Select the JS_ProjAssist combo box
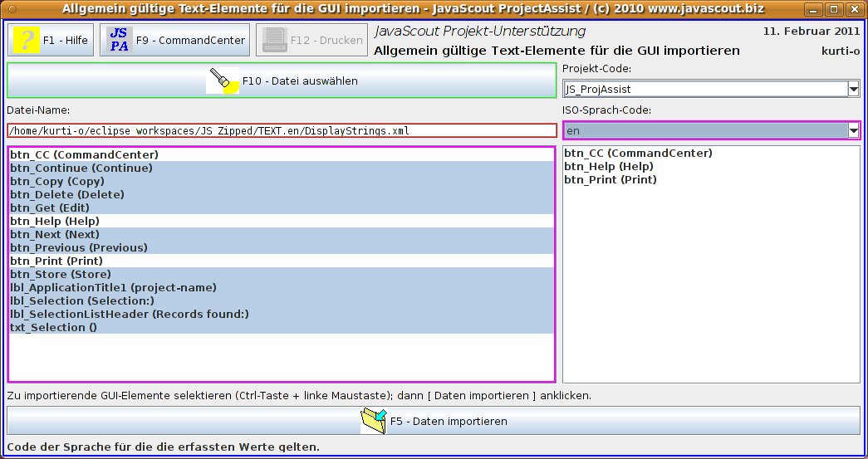 tap(703, 89)
